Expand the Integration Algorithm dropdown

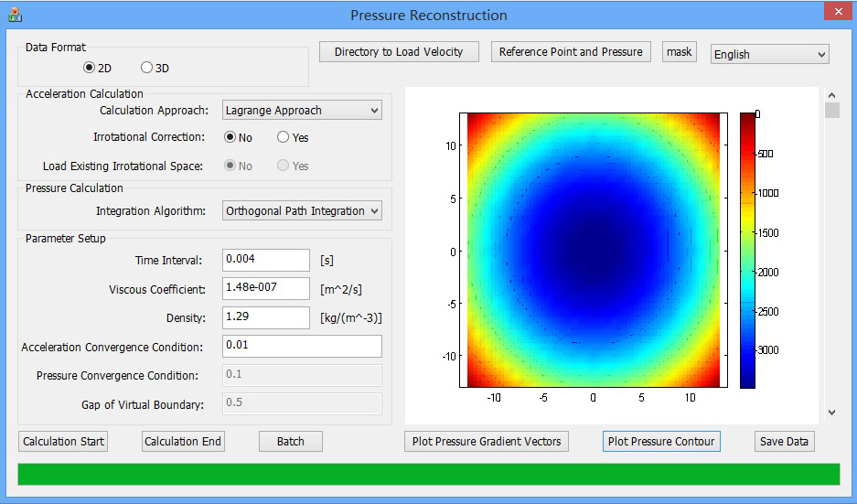click(302, 211)
